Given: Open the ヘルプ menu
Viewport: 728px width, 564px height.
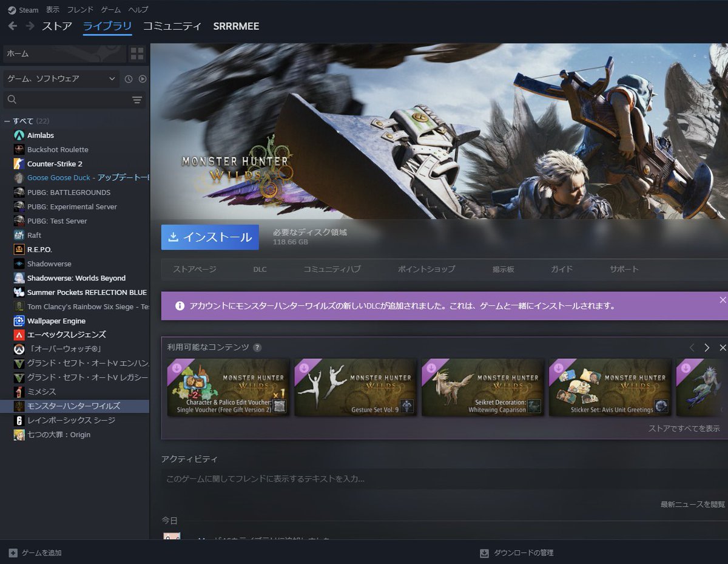Looking at the screenshot, I should [x=138, y=10].
